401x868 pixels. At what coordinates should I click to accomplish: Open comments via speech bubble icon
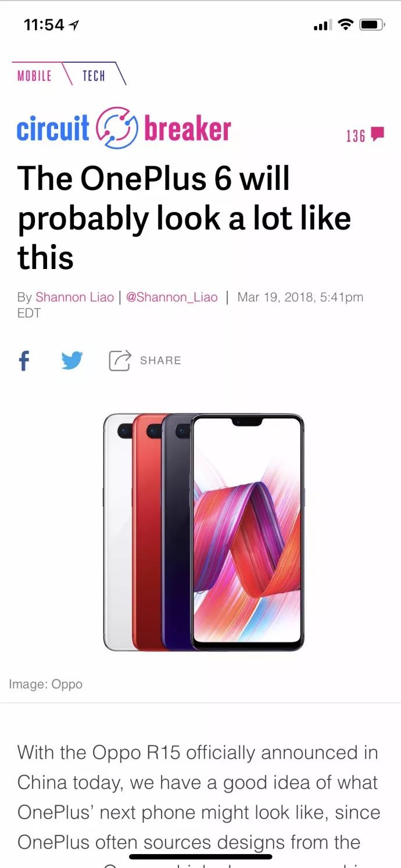point(378,134)
